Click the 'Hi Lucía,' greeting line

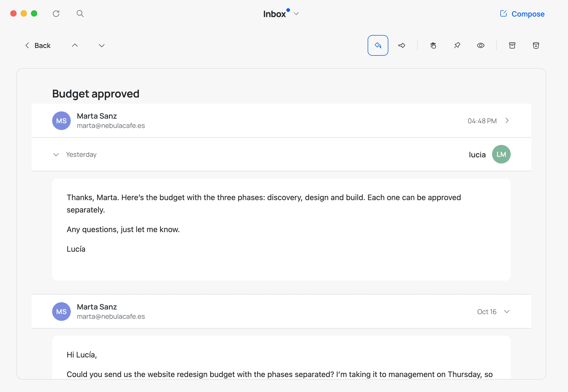[x=82, y=355]
